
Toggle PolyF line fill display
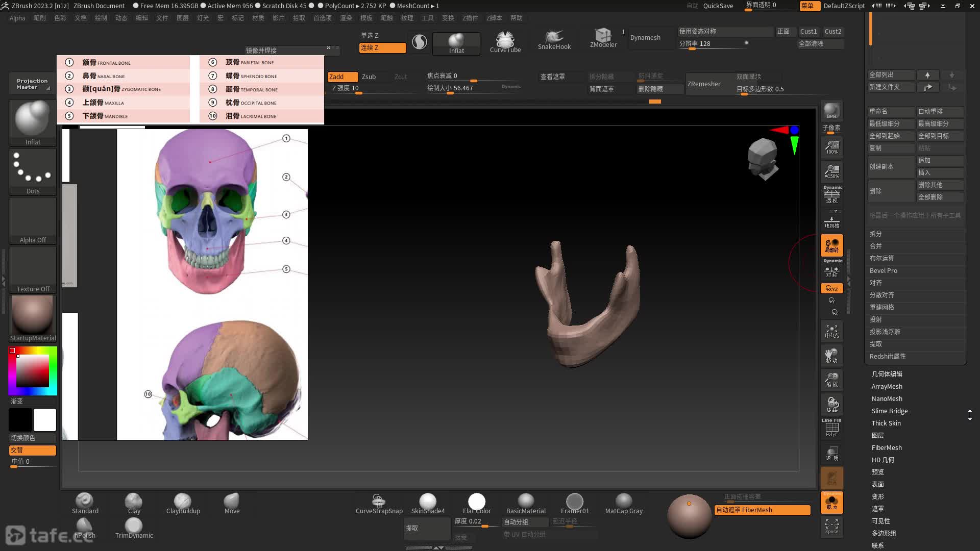[x=831, y=428]
